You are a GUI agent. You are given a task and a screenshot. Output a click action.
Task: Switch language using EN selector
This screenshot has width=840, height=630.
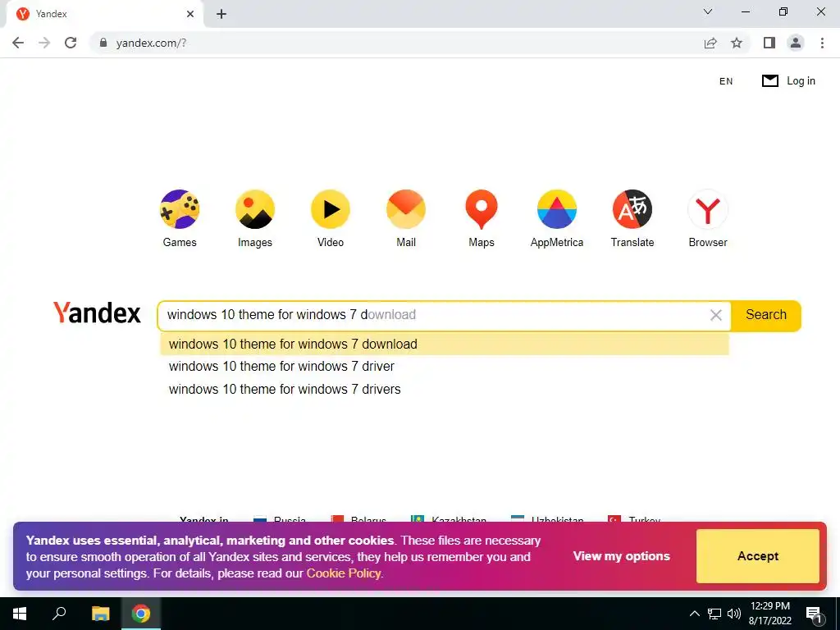726,81
